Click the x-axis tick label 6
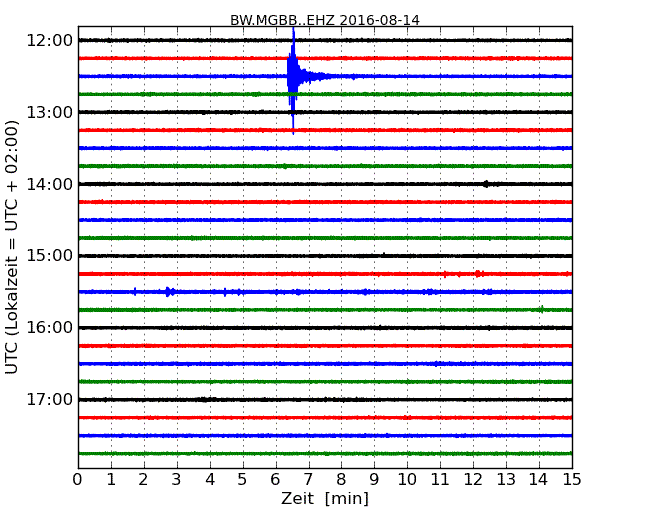 point(275,480)
